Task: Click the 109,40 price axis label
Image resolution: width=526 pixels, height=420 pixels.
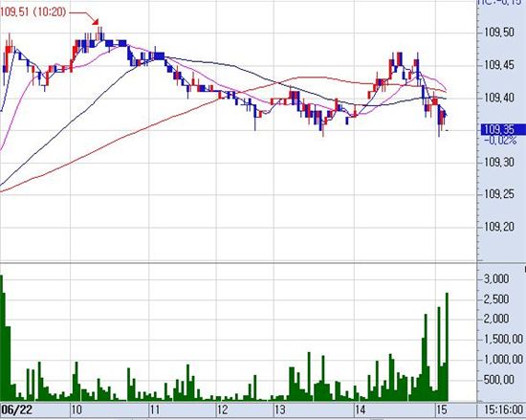Action: [499, 98]
